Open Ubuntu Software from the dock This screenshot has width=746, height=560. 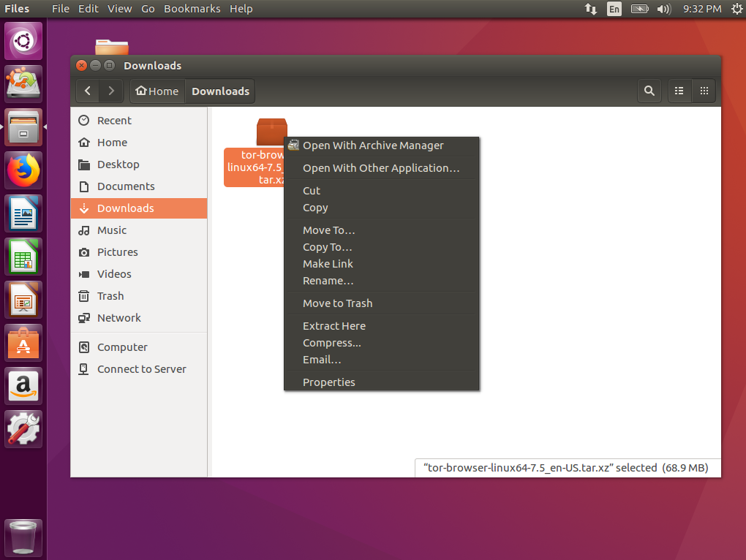tap(24, 342)
